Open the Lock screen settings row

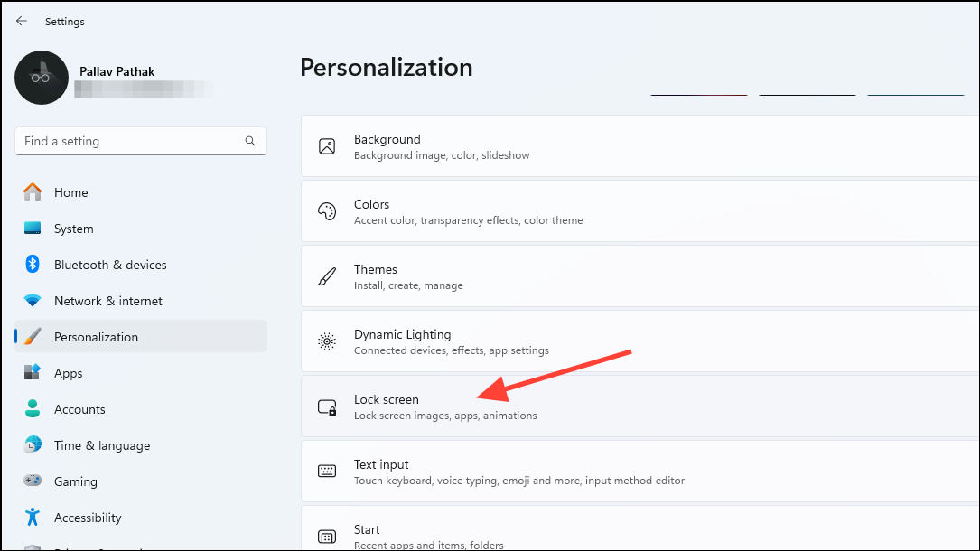pyautogui.click(x=542, y=406)
